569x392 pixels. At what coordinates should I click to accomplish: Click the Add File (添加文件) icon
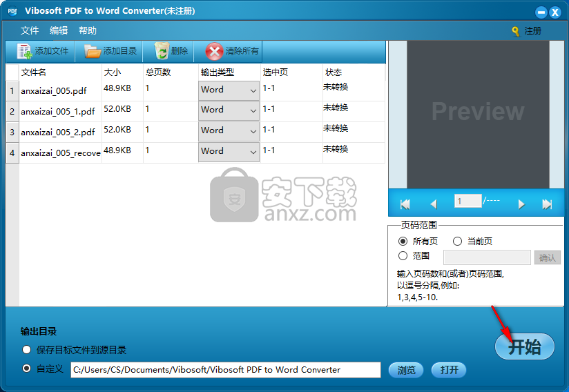pos(24,51)
